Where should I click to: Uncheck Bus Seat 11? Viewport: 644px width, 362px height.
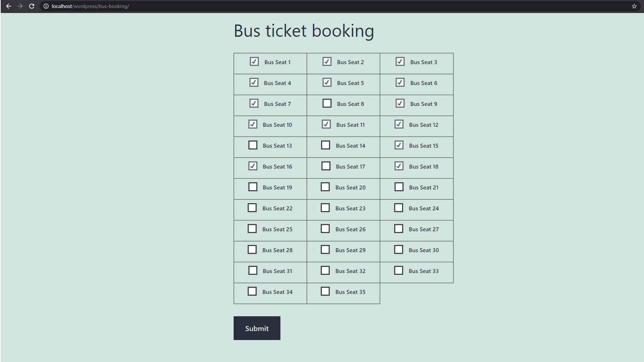point(326,124)
